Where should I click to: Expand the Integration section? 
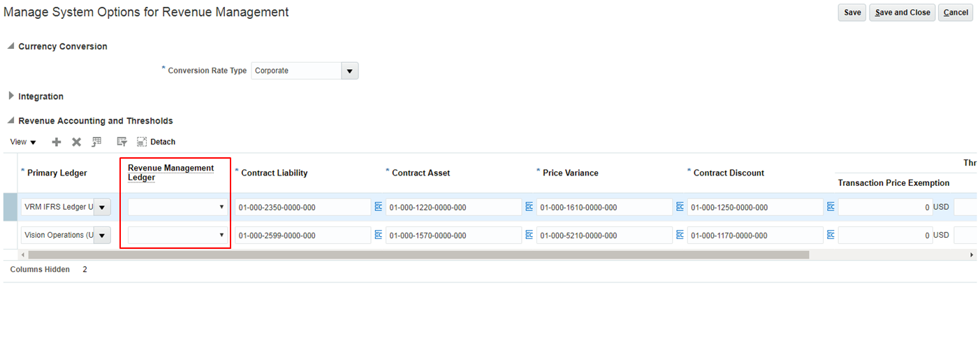point(11,96)
